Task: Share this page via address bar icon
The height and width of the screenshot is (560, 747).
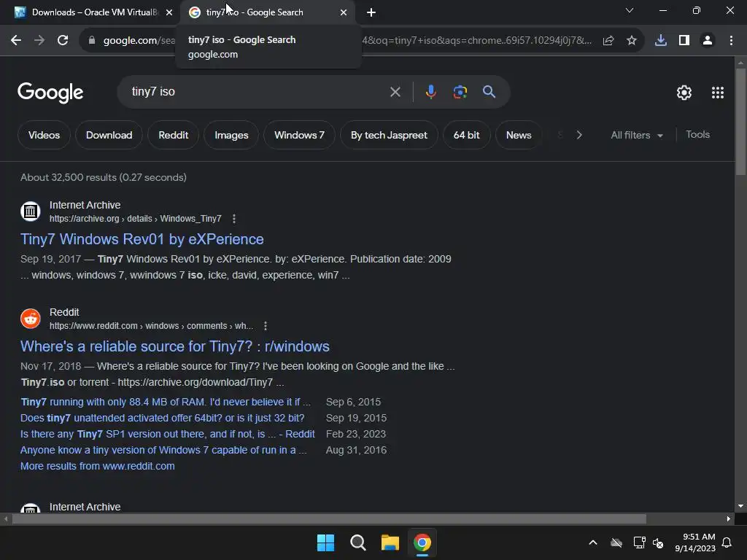Action: tap(608, 41)
